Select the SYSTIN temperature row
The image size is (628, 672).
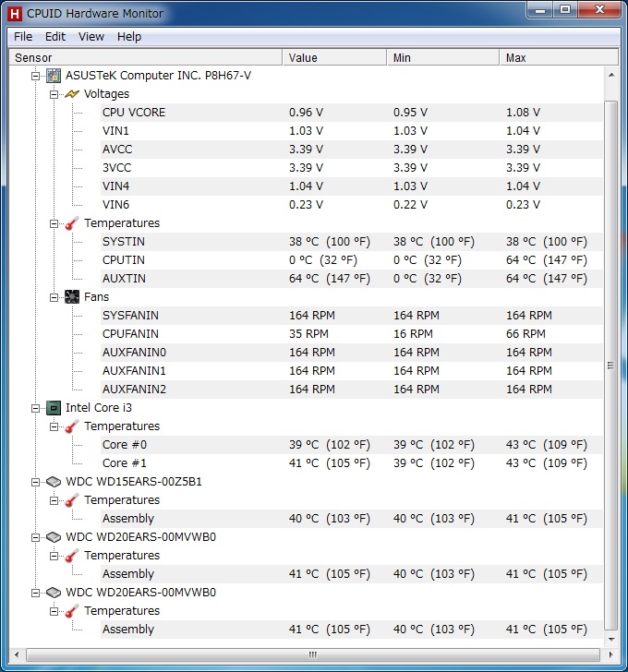tap(352, 241)
